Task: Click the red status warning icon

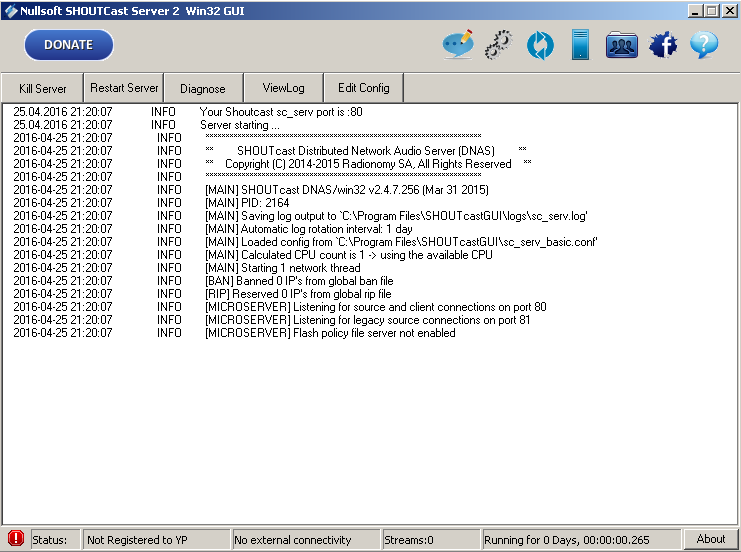Action: tap(16, 538)
